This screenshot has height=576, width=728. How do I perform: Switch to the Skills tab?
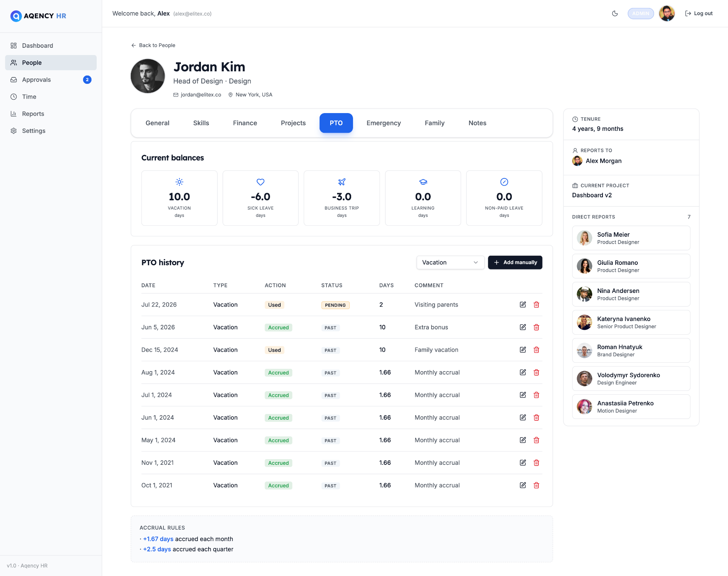[201, 123]
